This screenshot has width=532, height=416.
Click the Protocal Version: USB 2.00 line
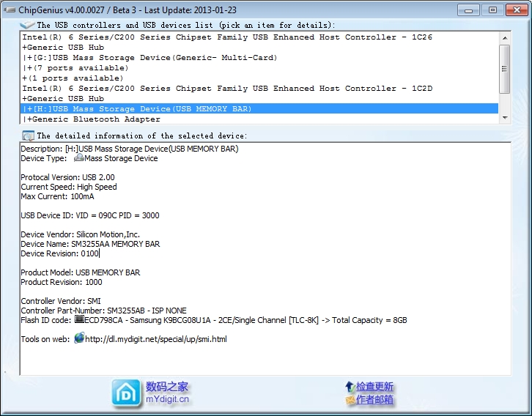pos(67,177)
